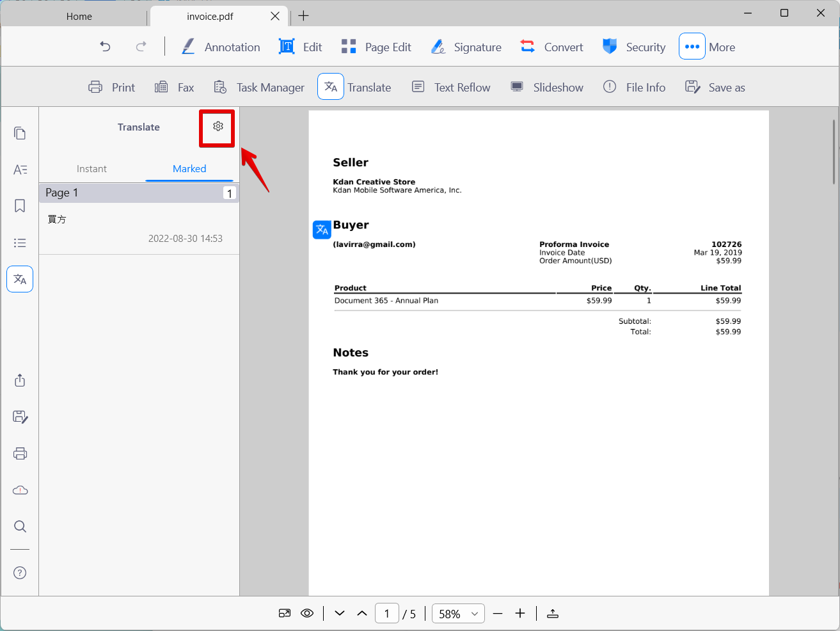Image resolution: width=840 pixels, height=631 pixels.
Task: Click the Convert button
Action: pyautogui.click(x=551, y=47)
